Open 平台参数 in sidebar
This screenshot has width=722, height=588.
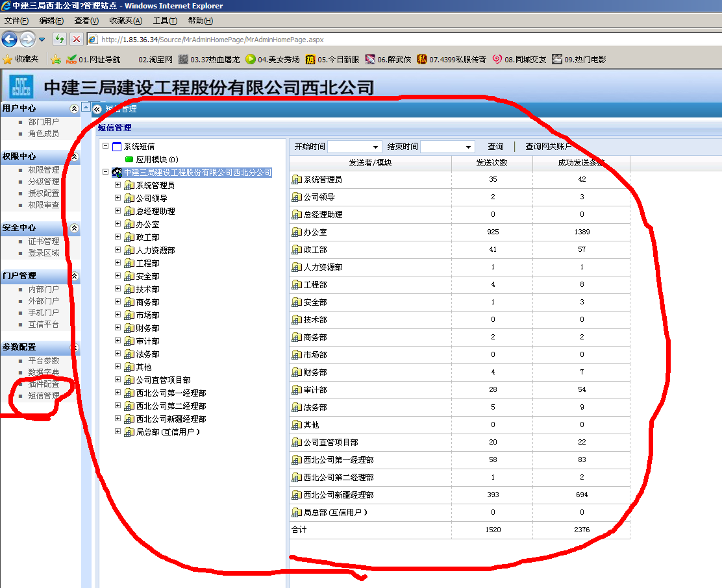44,361
